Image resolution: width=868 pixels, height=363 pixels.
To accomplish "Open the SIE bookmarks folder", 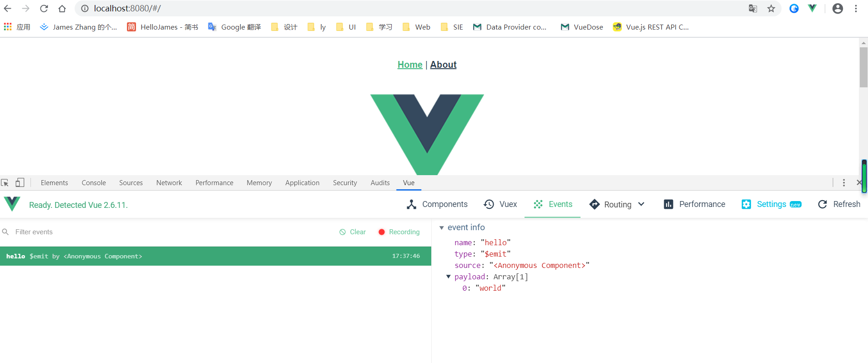I will pos(452,27).
